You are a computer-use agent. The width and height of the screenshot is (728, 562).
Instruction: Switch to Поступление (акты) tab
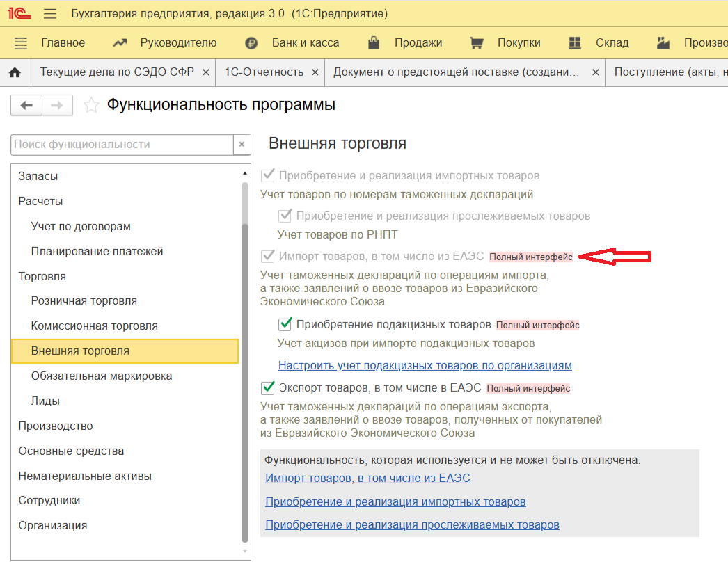point(670,72)
